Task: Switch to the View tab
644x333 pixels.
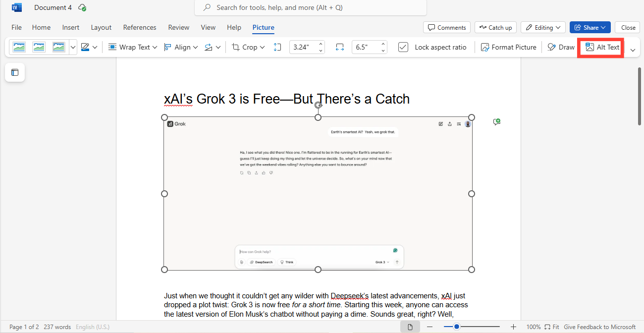Action: [208, 27]
